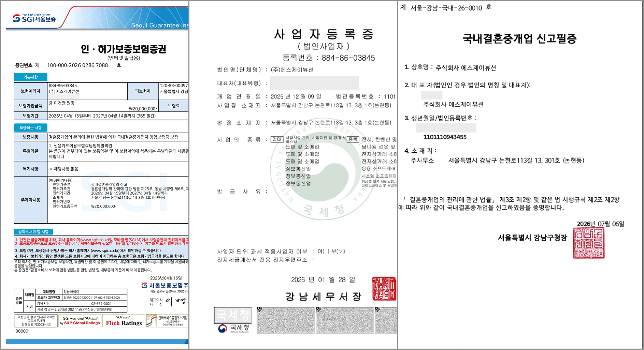Click the insured's number 120-83-00097
Screen dimensions: 644x350
coord(174,86)
